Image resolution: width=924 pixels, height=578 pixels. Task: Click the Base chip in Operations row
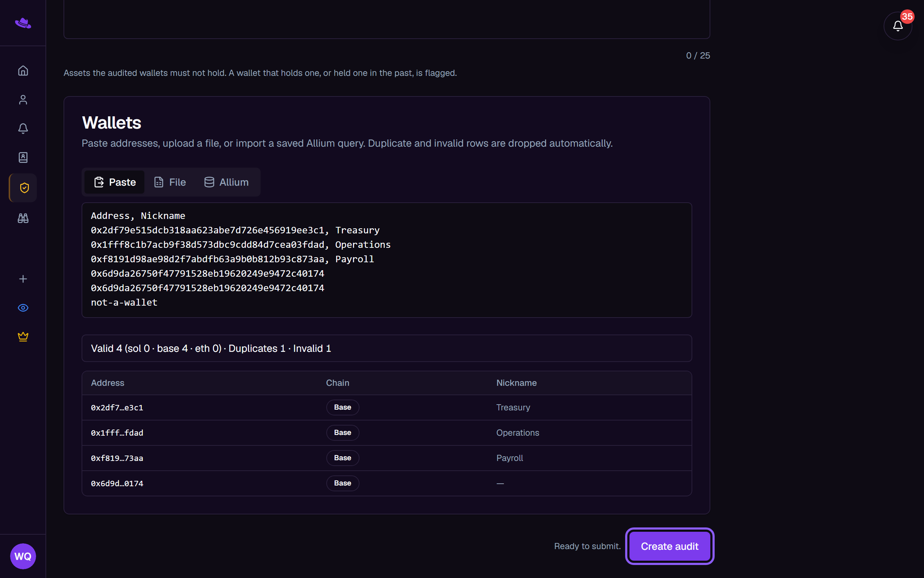(x=343, y=432)
